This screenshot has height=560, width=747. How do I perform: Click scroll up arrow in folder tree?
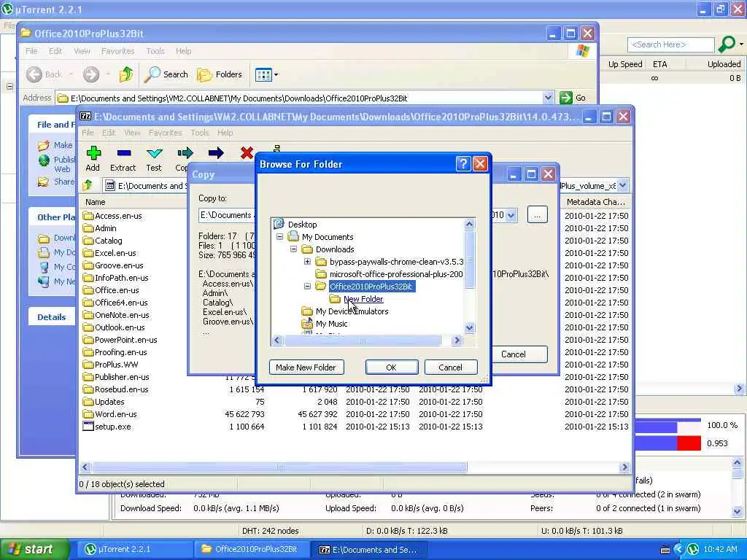pyautogui.click(x=469, y=225)
